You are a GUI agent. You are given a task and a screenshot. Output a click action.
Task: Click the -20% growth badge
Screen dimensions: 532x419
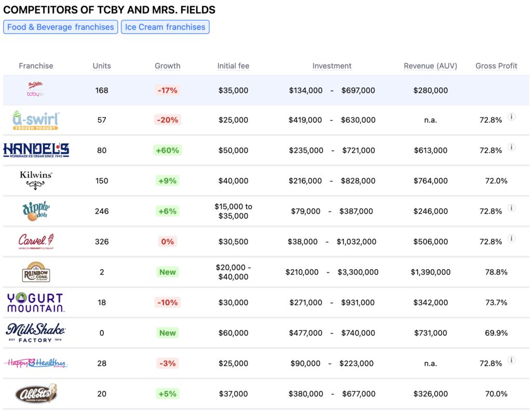(168, 120)
